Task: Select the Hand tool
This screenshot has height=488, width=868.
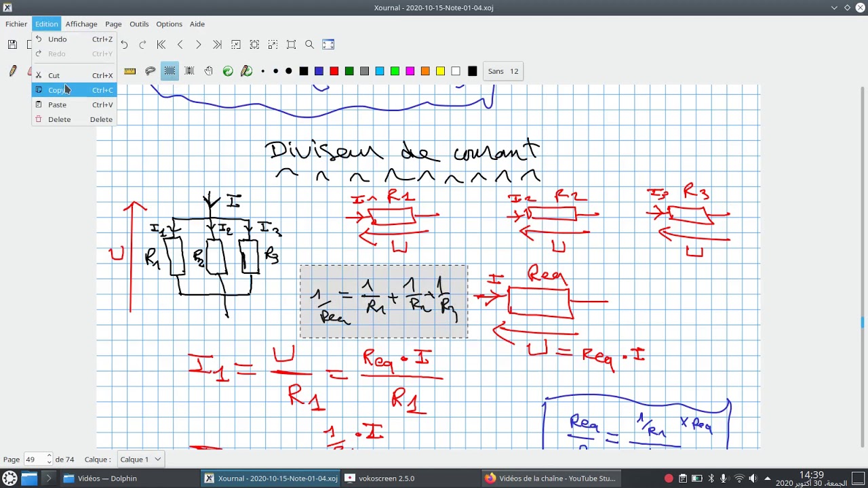Action: [x=208, y=71]
